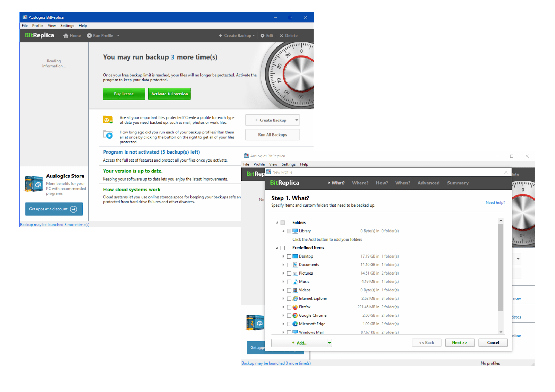Viewport: 555px width, 392px height.
Task: Collapse the Folders tree group
Action: pos(277,223)
